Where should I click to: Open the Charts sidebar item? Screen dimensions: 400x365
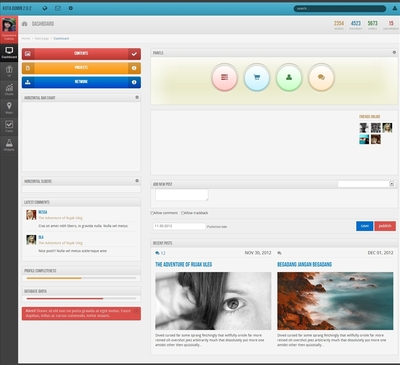9,89
